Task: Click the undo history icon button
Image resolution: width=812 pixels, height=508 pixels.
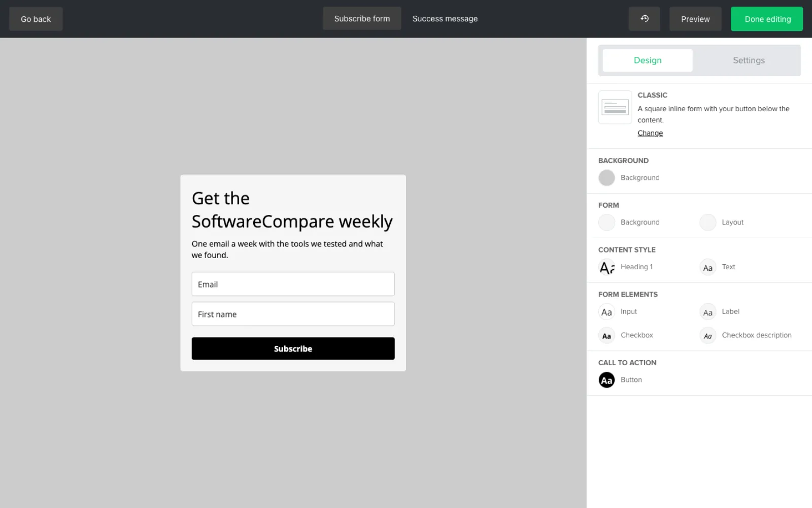Action: point(644,19)
